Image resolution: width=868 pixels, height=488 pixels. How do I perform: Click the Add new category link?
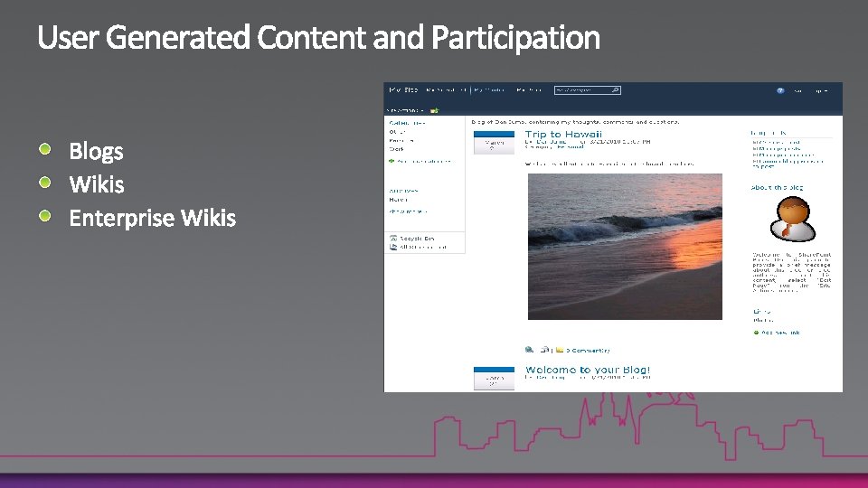coord(423,162)
